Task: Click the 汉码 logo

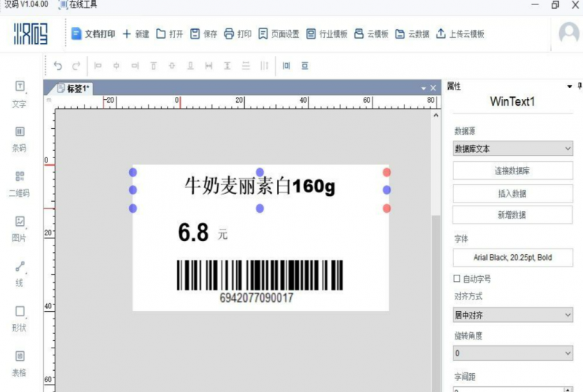Action: coord(31,34)
